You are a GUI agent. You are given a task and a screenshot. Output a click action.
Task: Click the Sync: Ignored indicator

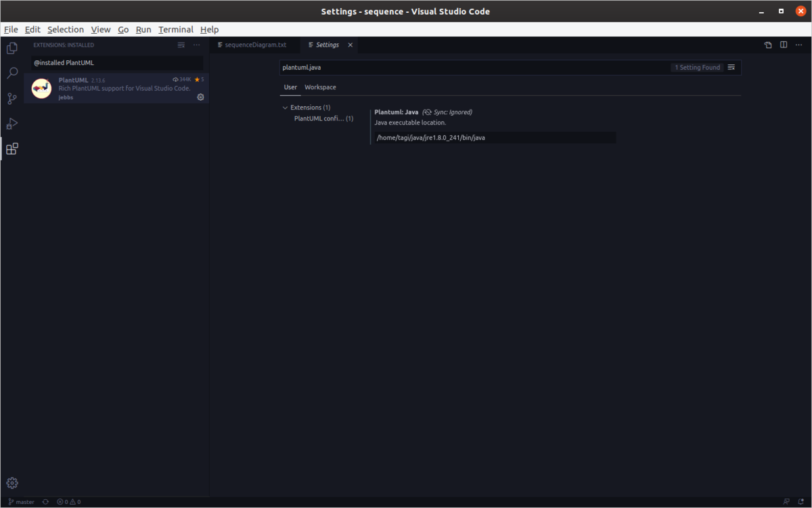447,112
